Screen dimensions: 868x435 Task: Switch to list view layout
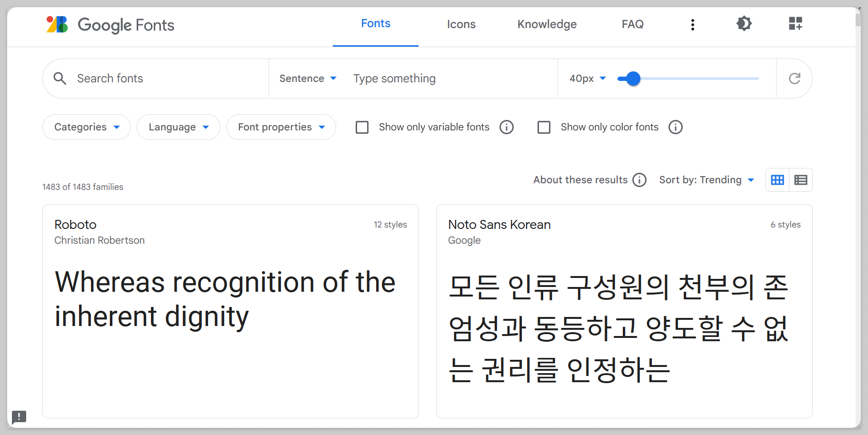point(801,180)
